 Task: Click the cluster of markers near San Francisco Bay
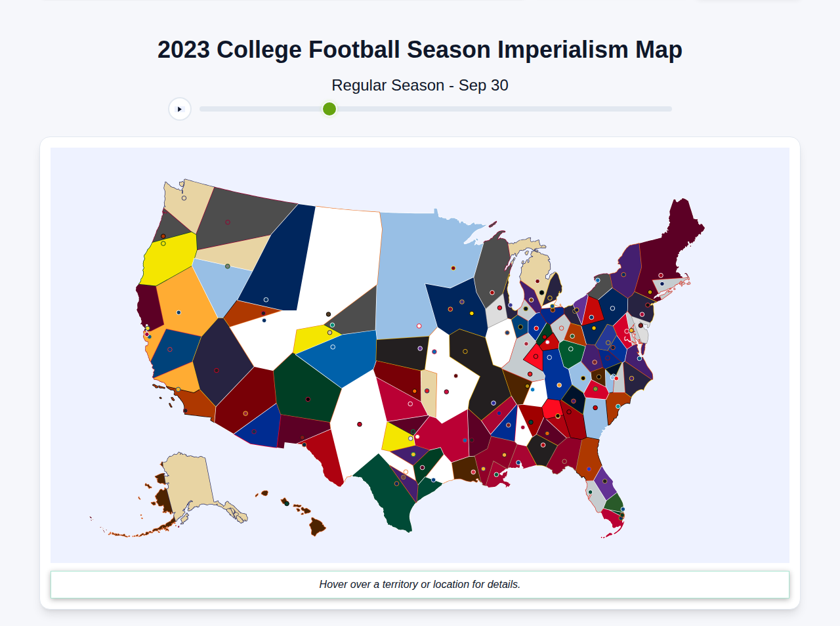click(x=147, y=332)
